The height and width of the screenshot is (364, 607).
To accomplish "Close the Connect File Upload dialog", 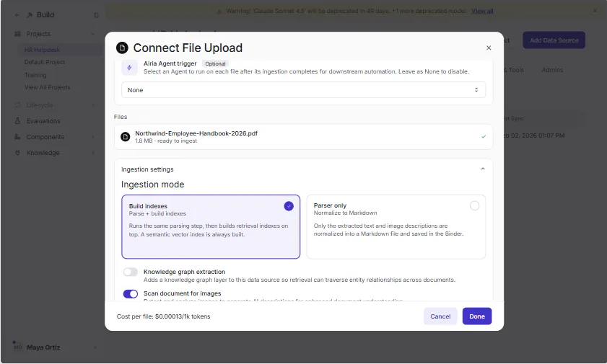I will click(489, 48).
